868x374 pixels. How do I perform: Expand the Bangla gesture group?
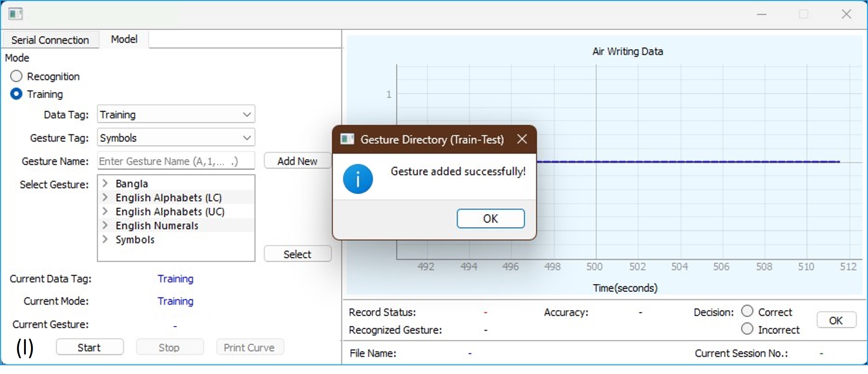point(105,183)
